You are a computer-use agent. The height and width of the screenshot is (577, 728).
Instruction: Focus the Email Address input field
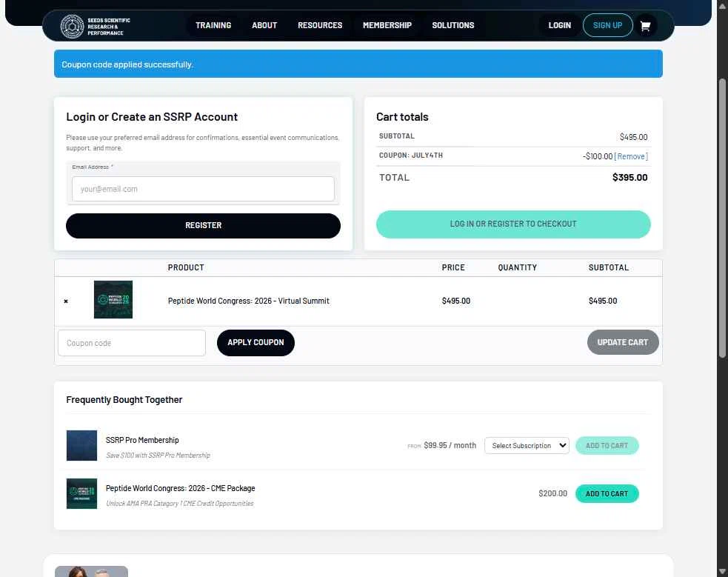tap(203, 189)
